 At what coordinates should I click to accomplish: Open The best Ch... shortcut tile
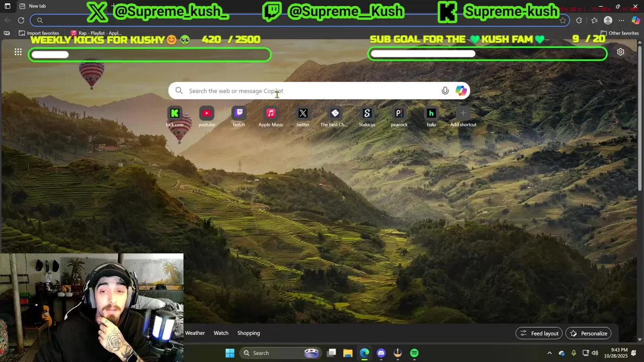point(335,117)
